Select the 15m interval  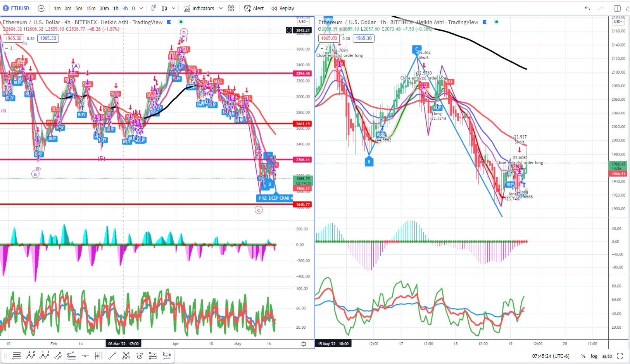pyautogui.click(x=91, y=8)
